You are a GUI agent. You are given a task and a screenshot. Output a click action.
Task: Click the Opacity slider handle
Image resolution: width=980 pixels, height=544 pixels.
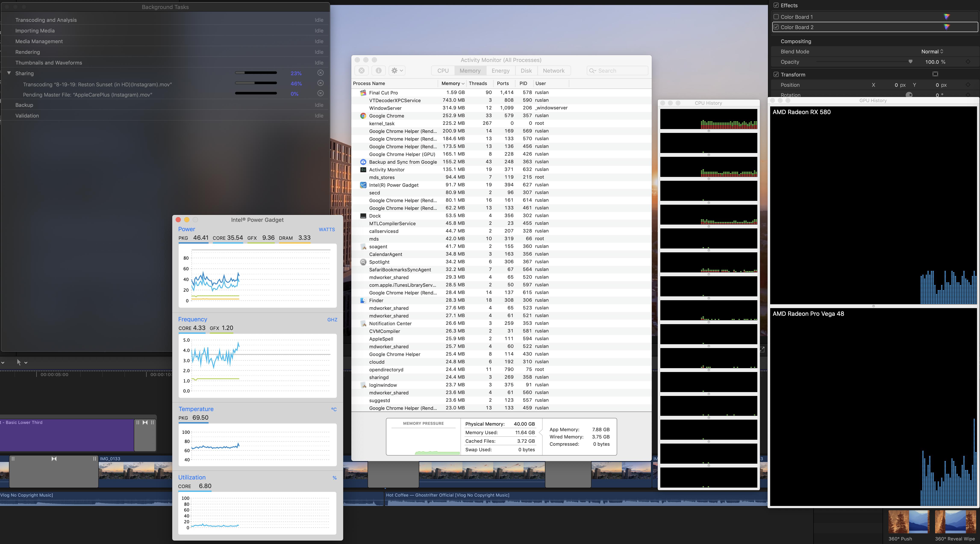(x=910, y=62)
